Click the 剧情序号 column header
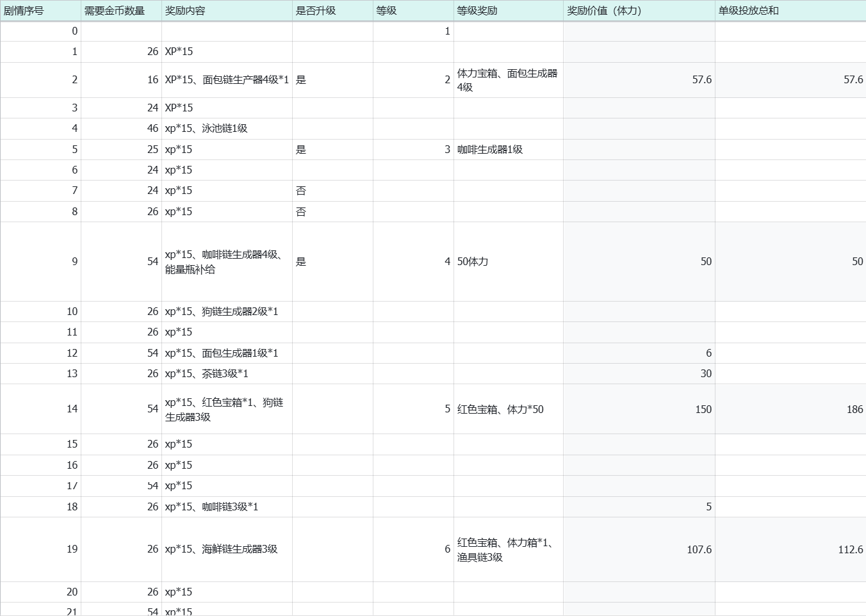 click(40, 11)
